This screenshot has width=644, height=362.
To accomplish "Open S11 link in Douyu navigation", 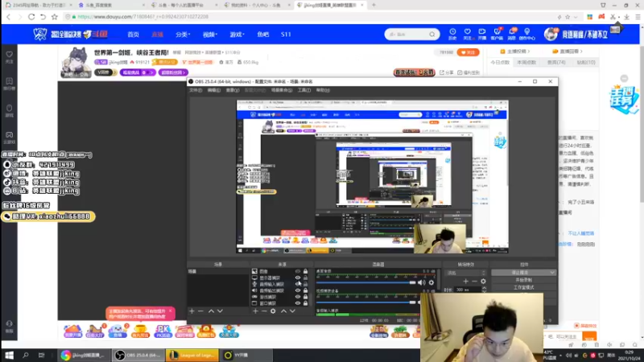I will point(286,35).
